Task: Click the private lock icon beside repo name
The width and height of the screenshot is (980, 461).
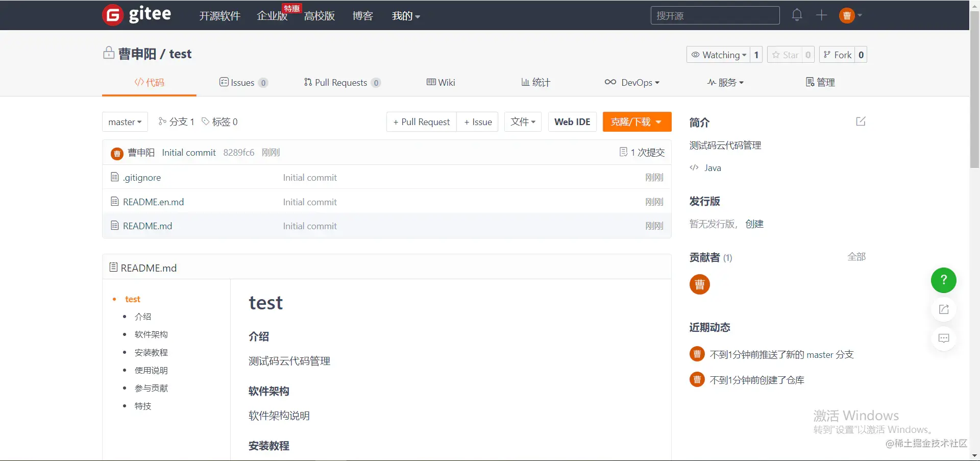Action: click(x=109, y=53)
